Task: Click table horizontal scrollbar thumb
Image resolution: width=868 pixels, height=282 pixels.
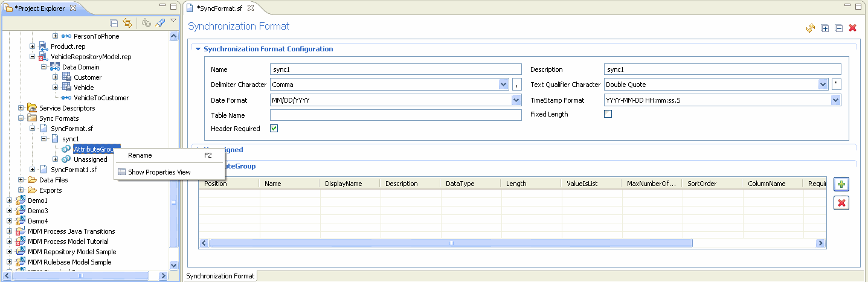Action: [451, 243]
